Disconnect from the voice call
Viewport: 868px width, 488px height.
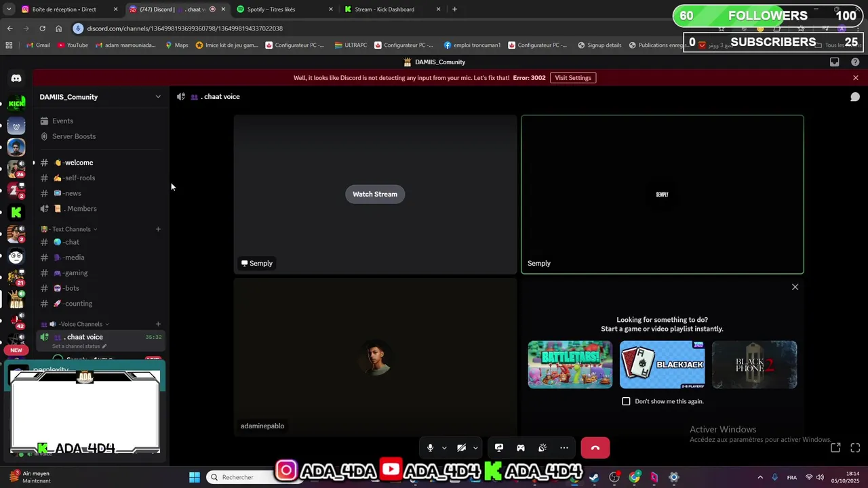pos(595,448)
